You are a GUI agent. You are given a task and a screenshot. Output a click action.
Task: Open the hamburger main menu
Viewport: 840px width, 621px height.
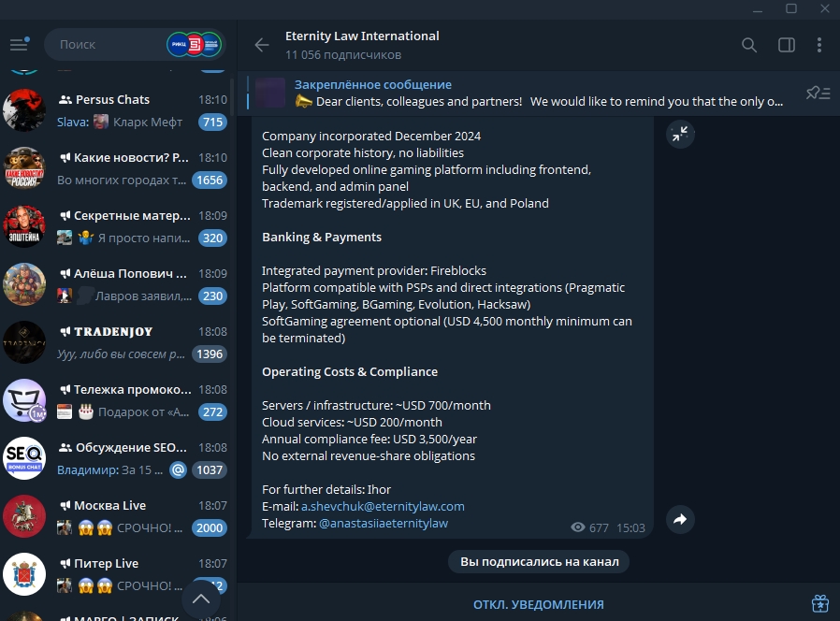[x=20, y=44]
